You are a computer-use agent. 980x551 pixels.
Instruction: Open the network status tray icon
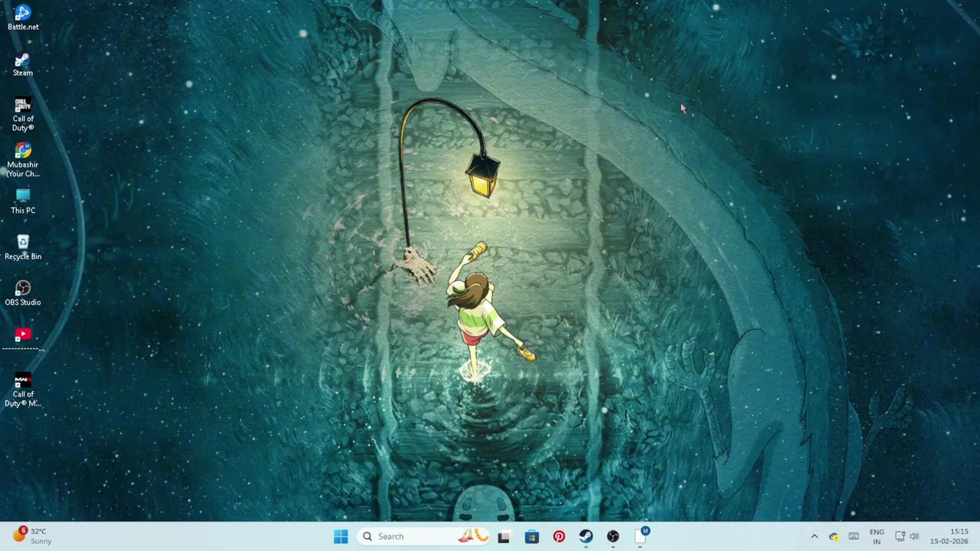[900, 536]
